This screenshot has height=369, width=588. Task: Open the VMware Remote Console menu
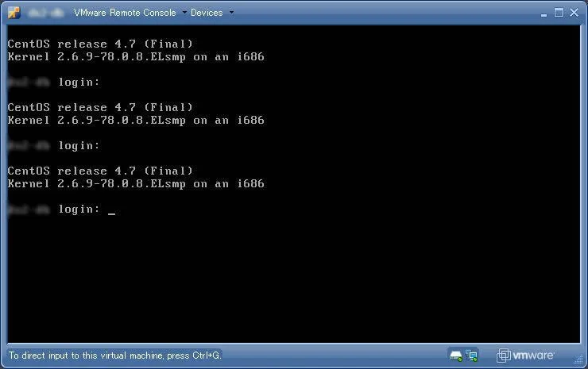[125, 13]
